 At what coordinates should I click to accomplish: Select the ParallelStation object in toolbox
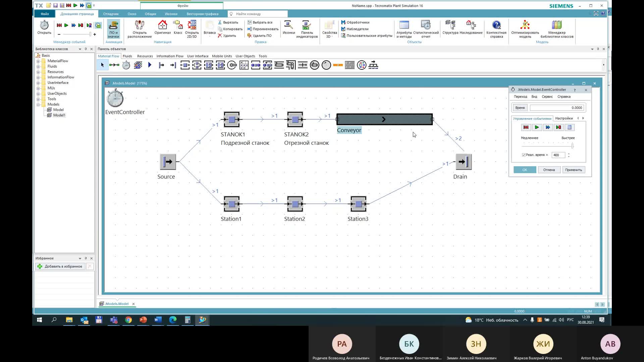pos(197,65)
